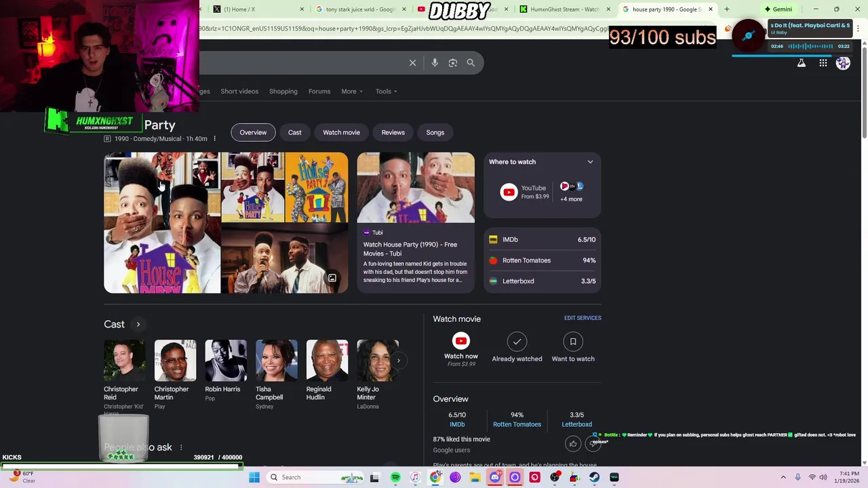Open the Shopping search filter
Image resolution: width=868 pixels, height=488 pixels.
[283, 91]
